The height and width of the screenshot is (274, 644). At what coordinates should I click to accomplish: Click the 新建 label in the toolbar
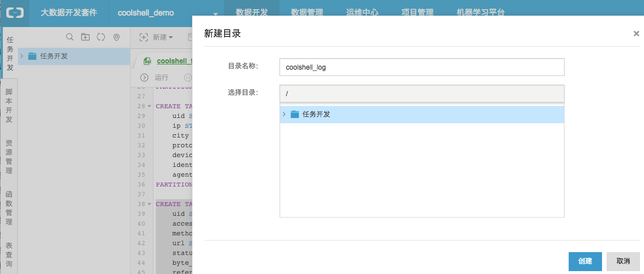(x=160, y=37)
